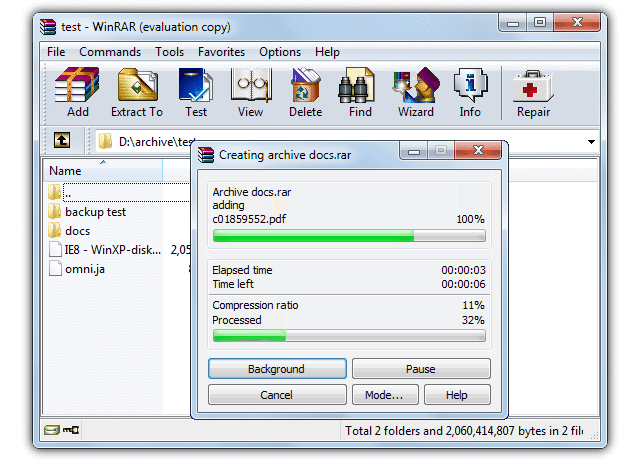Pause the archive creation
Image resolution: width=640 pixels, height=460 pixels.
tap(421, 369)
